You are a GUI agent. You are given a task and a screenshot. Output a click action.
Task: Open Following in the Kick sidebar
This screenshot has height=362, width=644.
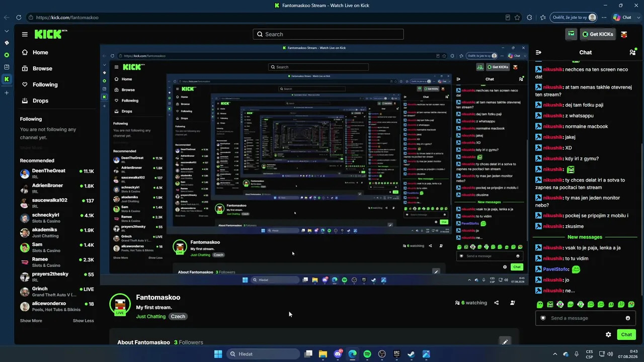click(x=45, y=84)
